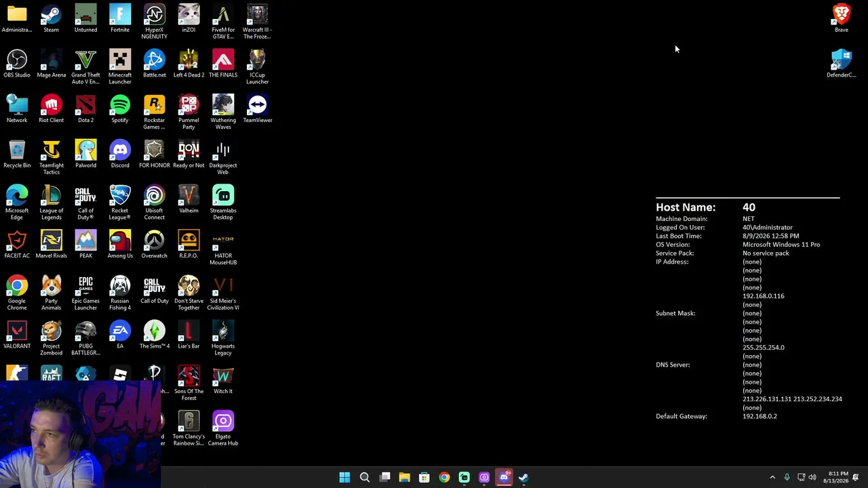The height and width of the screenshot is (488, 868).
Task: Click the FACEIT AC desktop icon
Action: (17, 244)
